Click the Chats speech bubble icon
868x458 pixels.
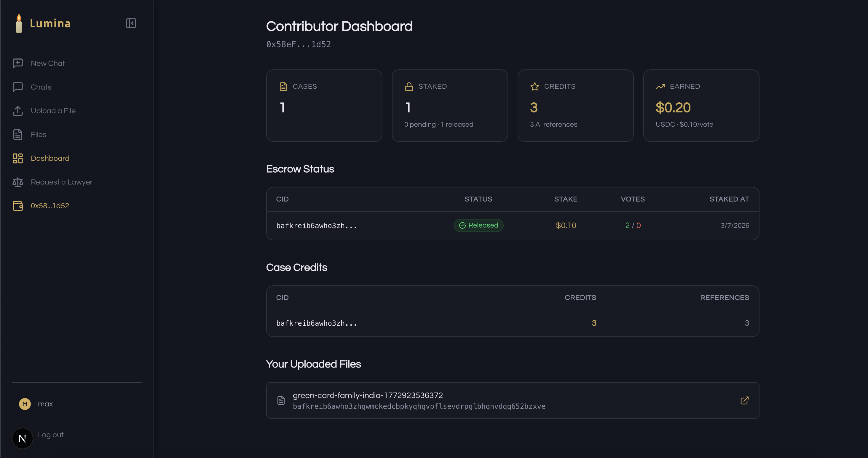[17, 87]
